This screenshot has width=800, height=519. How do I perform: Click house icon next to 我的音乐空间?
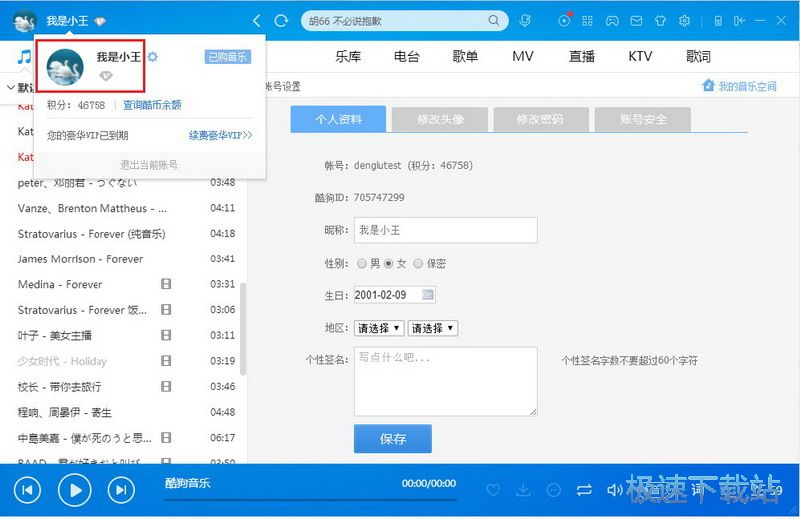point(708,85)
